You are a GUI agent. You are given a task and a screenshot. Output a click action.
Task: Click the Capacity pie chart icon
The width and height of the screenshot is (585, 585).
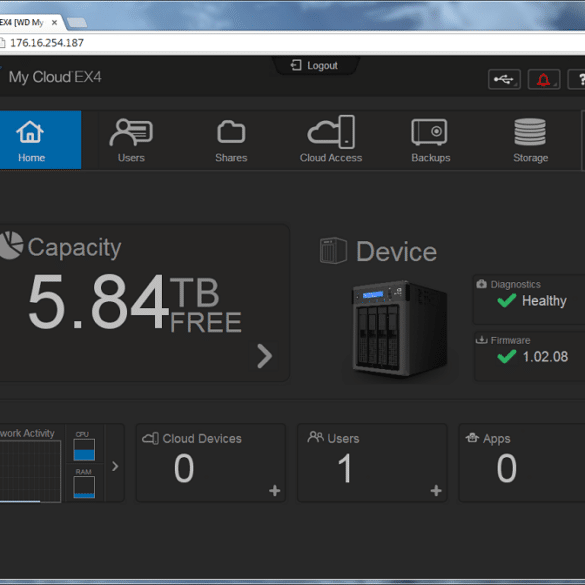click(11, 245)
